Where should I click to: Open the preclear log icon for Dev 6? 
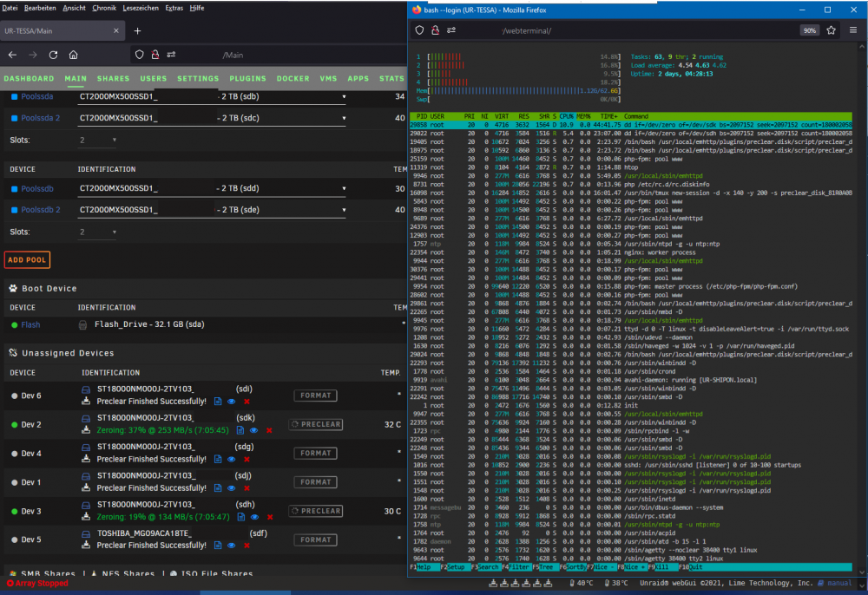pos(218,402)
